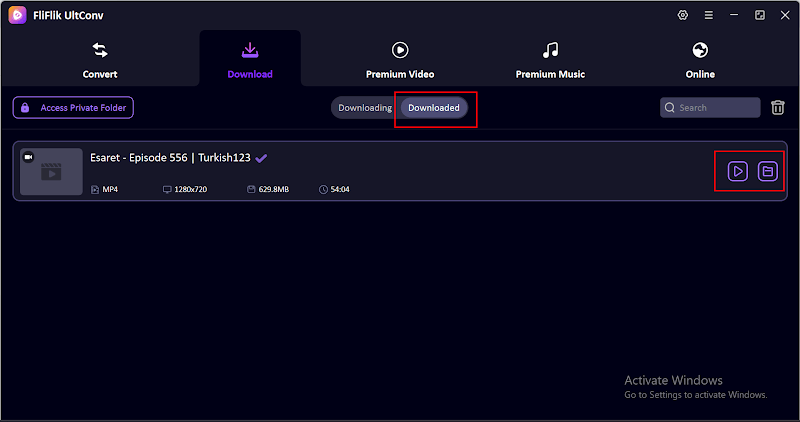Close the FliFlik UltConv window
The image size is (800, 422).
click(785, 15)
